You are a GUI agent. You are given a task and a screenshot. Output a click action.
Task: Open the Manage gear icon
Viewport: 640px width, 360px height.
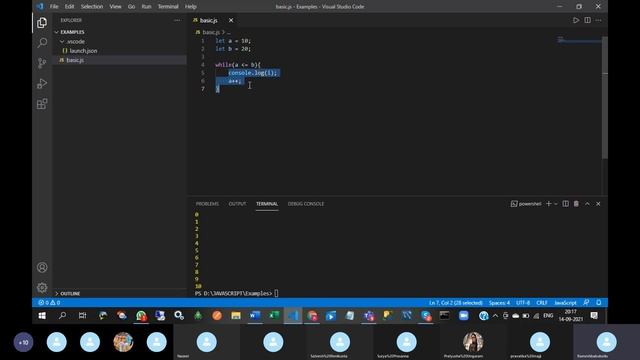[x=42, y=288]
